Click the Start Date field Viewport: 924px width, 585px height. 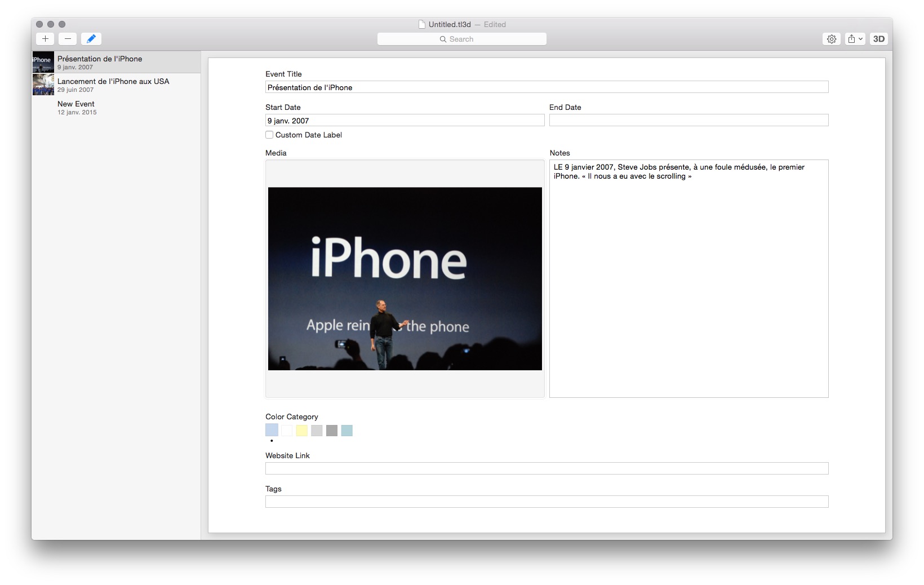tap(405, 120)
